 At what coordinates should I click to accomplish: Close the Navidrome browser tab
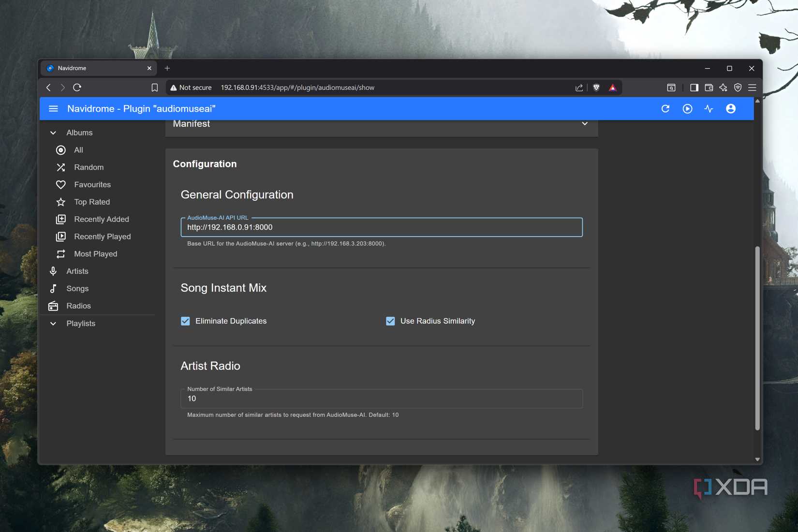click(149, 68)
